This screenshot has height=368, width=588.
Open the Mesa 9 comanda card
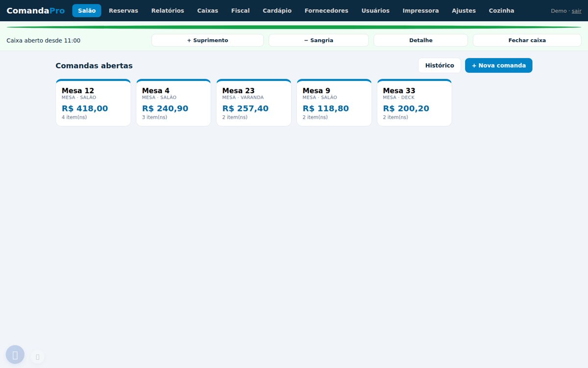pyautogui.click(x=334, y=103)
